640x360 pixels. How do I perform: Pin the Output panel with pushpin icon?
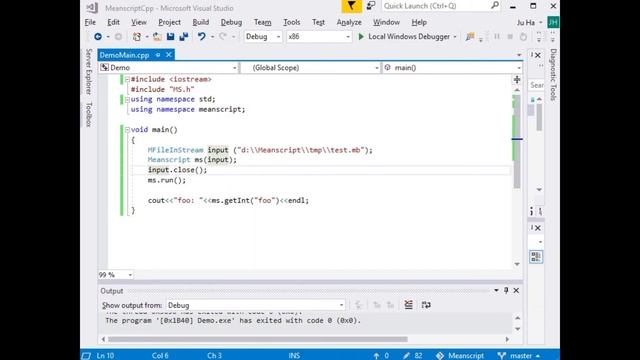pyautogui.click(x=506, y=291)
